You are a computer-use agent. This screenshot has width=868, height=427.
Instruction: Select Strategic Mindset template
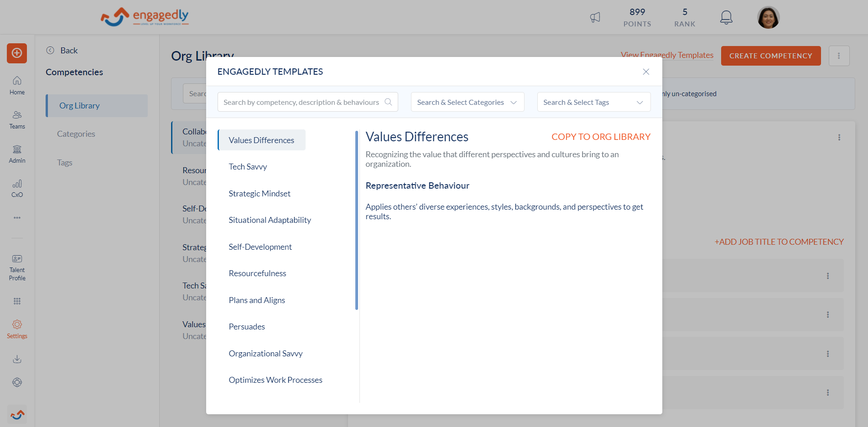point(260,193)
